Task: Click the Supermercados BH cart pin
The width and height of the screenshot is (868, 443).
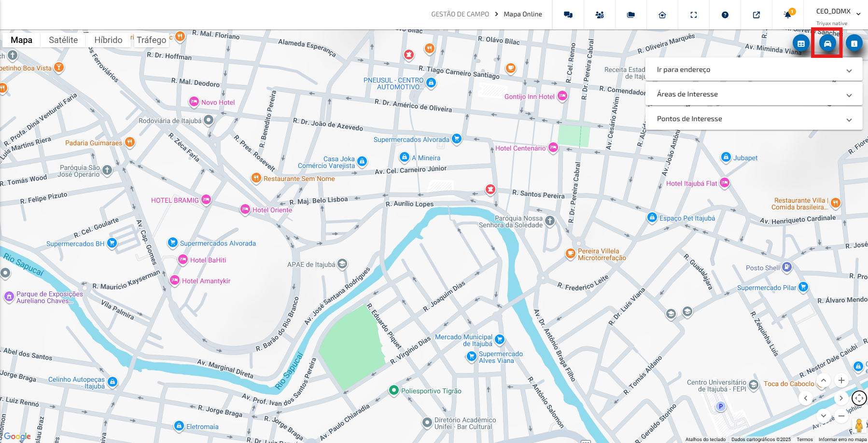Action: click(112, 243)
